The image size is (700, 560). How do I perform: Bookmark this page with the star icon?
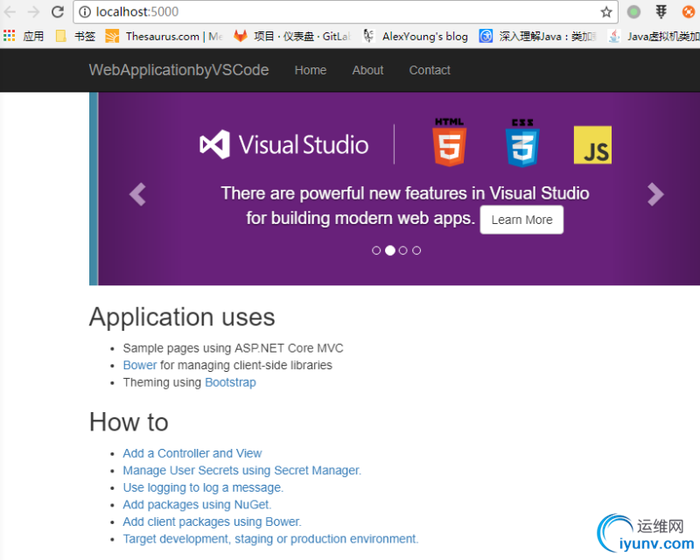coord(606,12)
